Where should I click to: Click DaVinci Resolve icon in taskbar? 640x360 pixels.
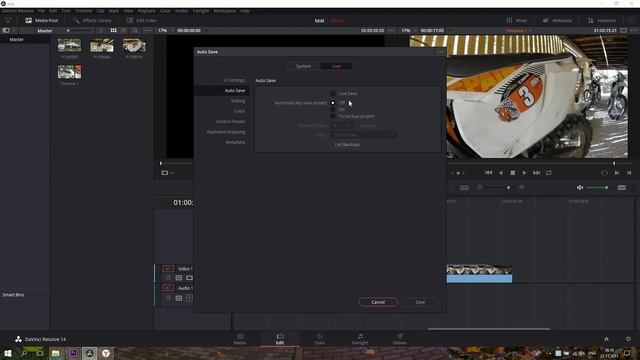coord(89,353)
